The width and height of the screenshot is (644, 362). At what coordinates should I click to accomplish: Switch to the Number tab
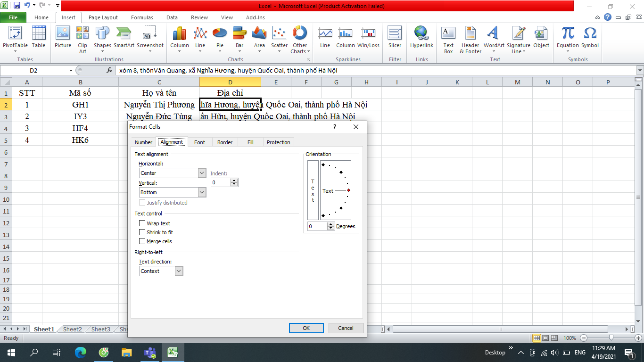pyautogui.click(x=143, y=142)
